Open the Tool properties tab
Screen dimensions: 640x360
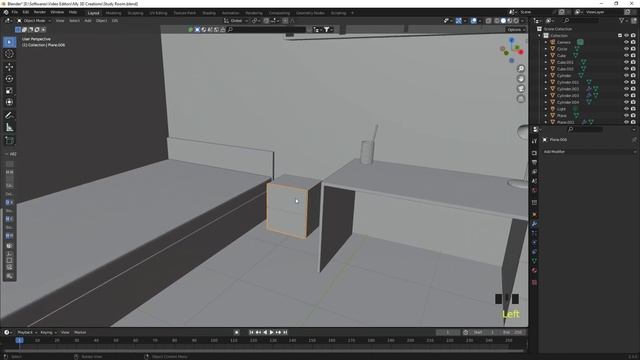[534, 141]
